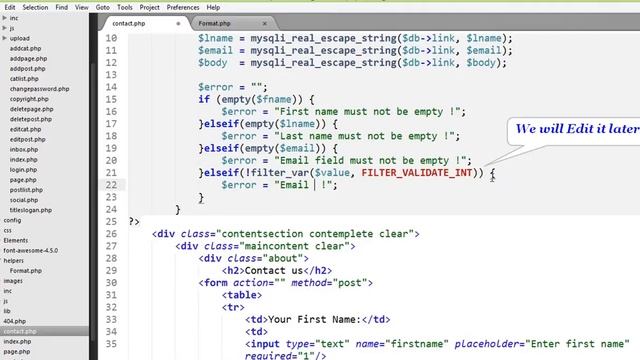The height and width of the screenshot is (360, 640).
Task: Select the images folder
Action: 13,281
